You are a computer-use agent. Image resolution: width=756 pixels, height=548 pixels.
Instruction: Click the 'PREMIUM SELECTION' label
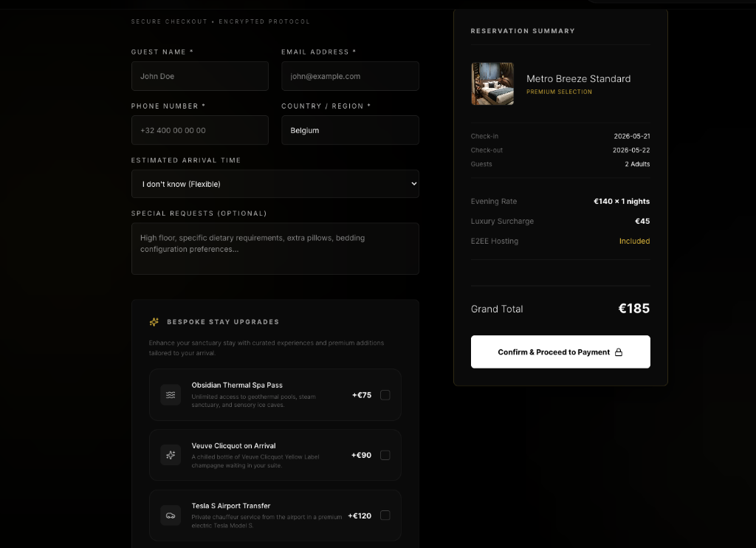point(560,92)
